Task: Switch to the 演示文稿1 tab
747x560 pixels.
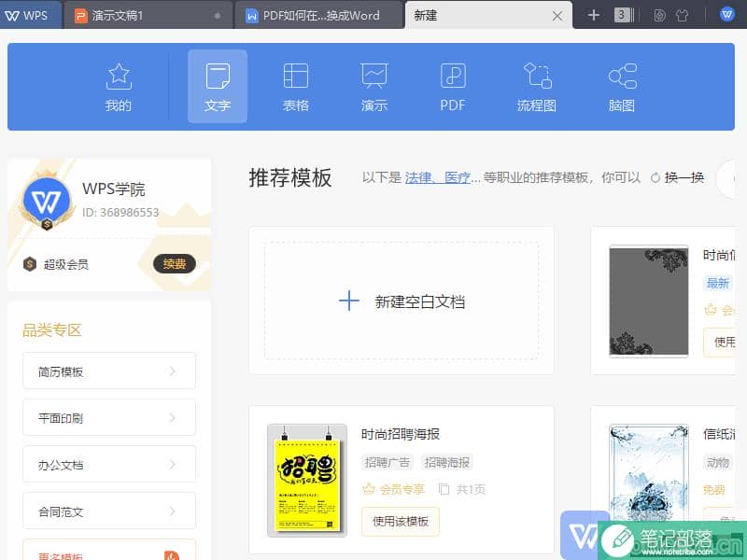Action: [x=148, y=15]
